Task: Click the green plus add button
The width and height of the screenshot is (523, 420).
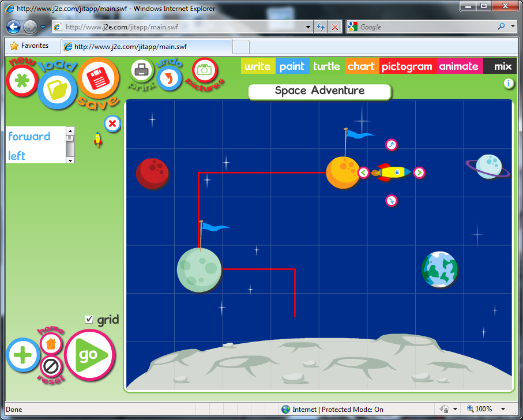Action: coord(22,355)
